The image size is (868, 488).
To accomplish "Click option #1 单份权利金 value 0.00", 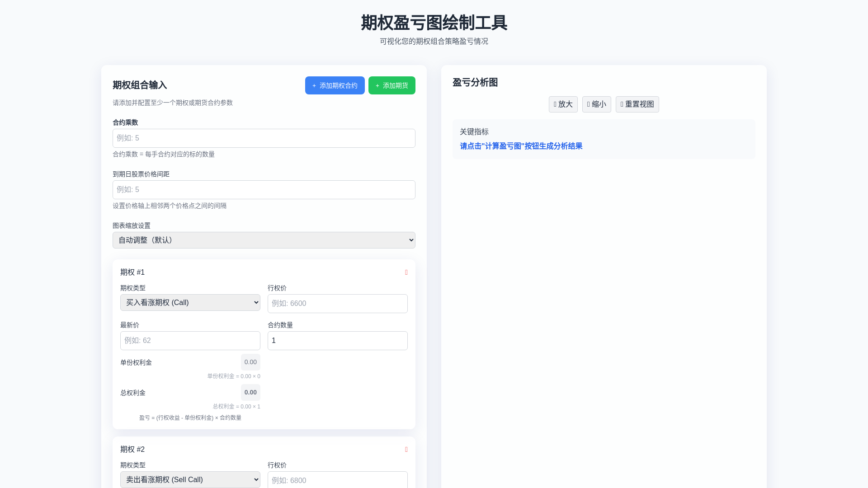I will click(x=250, y=362).
